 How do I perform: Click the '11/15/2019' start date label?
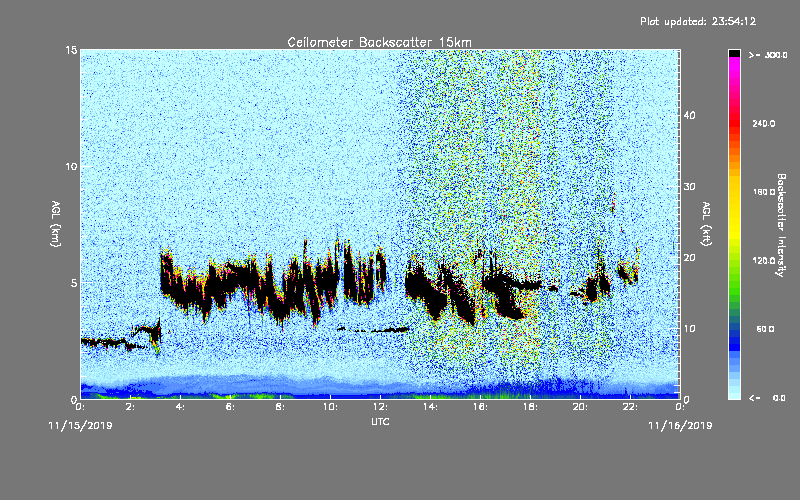80,426
